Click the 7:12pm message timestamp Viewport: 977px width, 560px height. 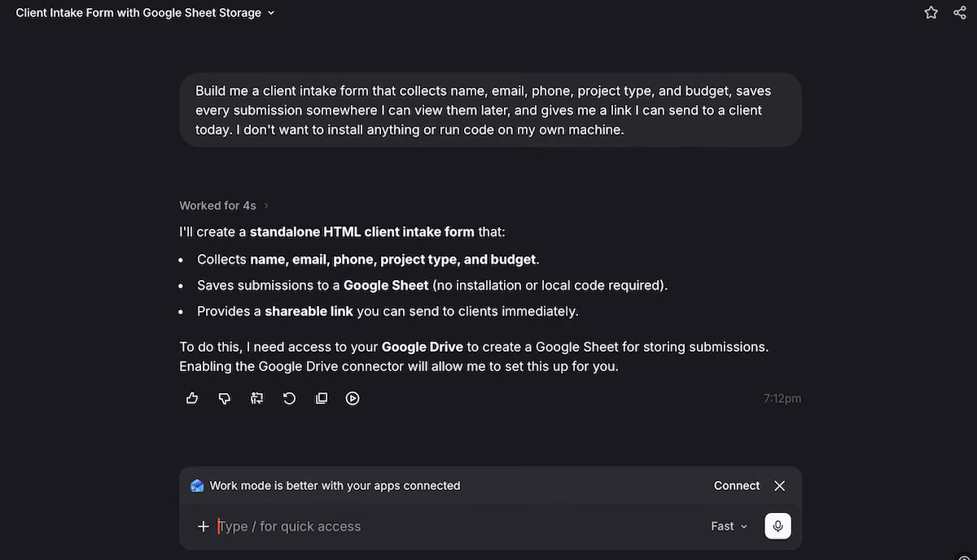782,399
